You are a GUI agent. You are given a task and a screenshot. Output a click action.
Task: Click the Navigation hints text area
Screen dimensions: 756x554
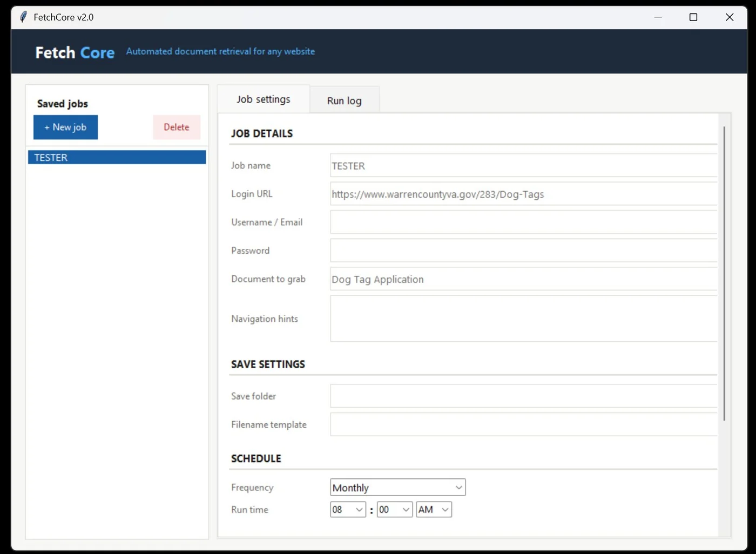point(524,319)
